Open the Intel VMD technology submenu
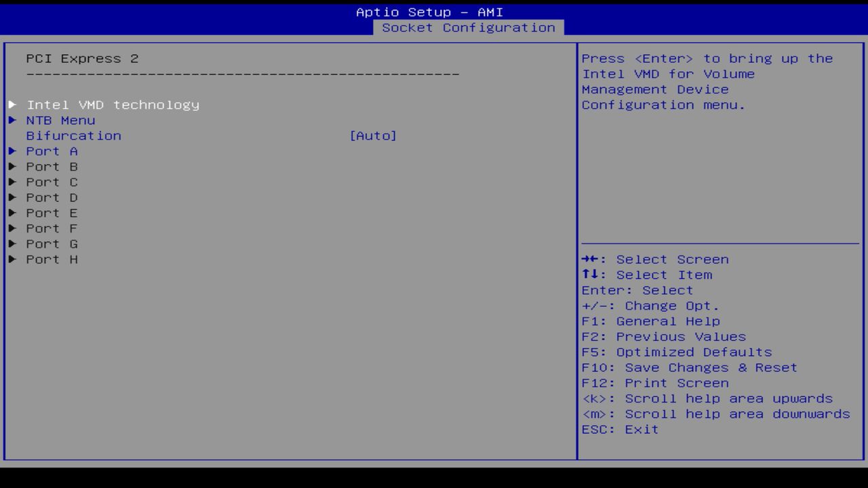 click(x=113, y=105)
